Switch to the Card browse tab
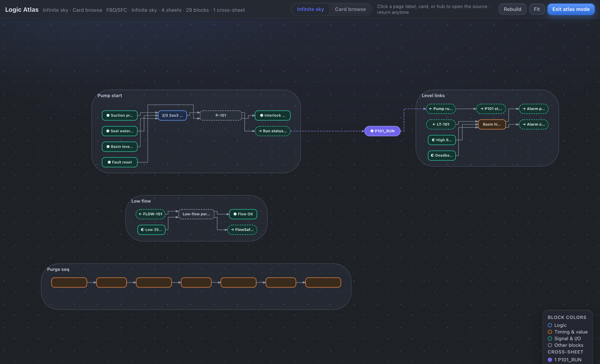Viewport: 600px width, 364px height. click(x=350, y=9)
